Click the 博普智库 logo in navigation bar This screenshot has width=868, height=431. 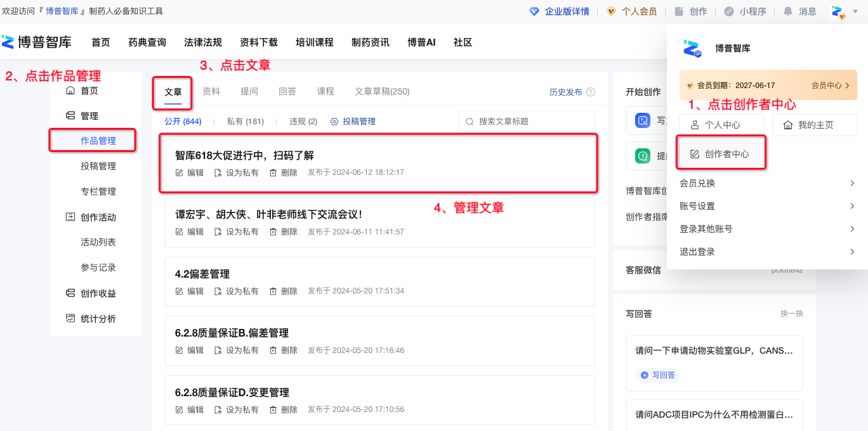[x=37, y=42]
